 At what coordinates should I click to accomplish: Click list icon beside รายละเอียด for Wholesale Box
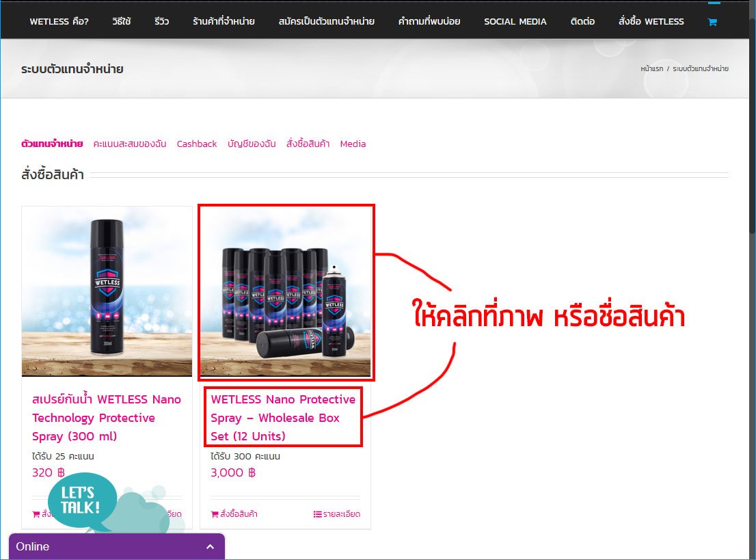(x=317, y=514)
